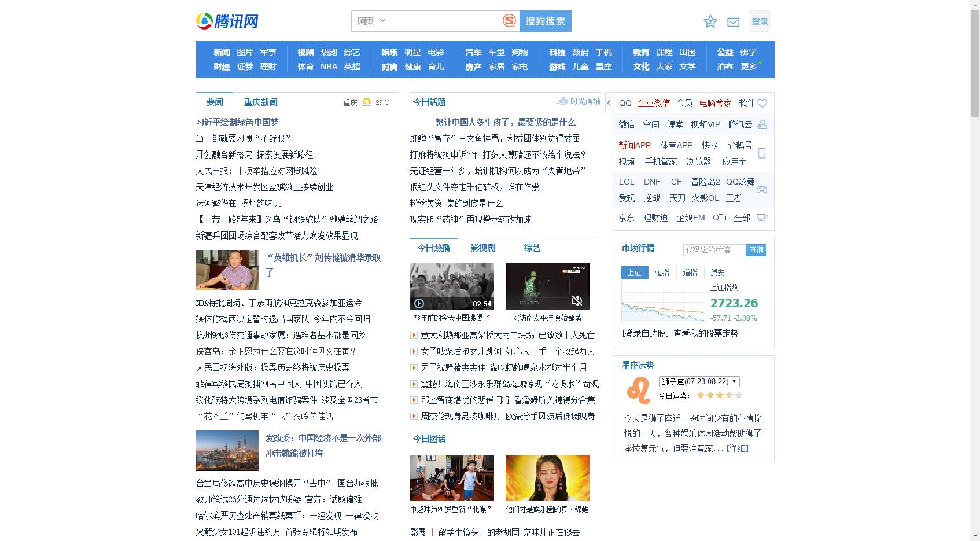
Task: Play the 73年前的今天 video
Action: click(419, 303)
